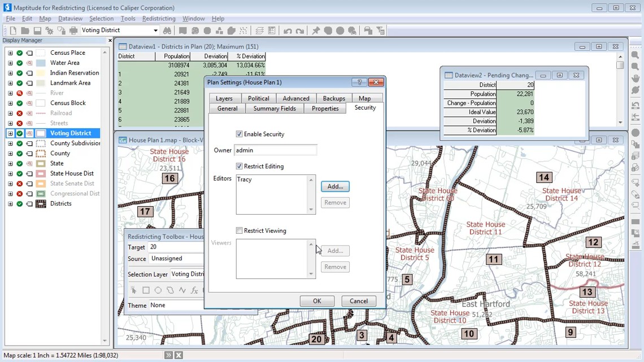Click the binoculars Find icon in toolbar
This screenshot has width=644, height=362.
point(167,30)
